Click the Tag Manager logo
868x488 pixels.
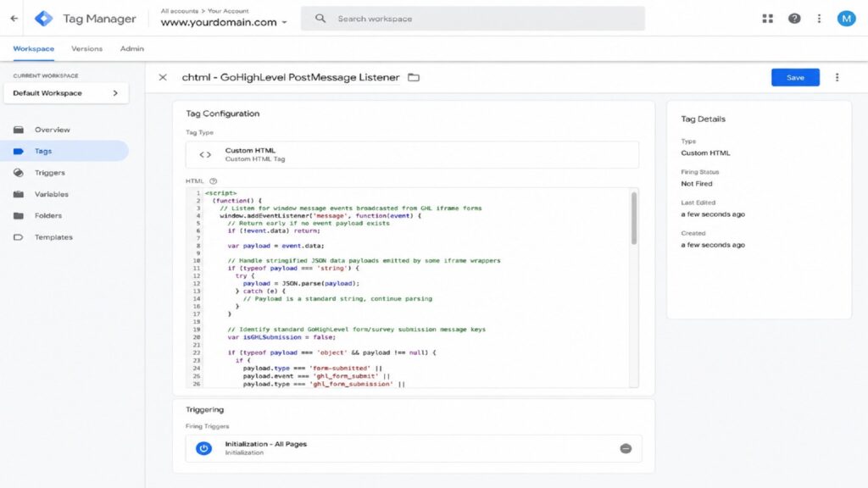pyautogui.click(x=44, y=19)
